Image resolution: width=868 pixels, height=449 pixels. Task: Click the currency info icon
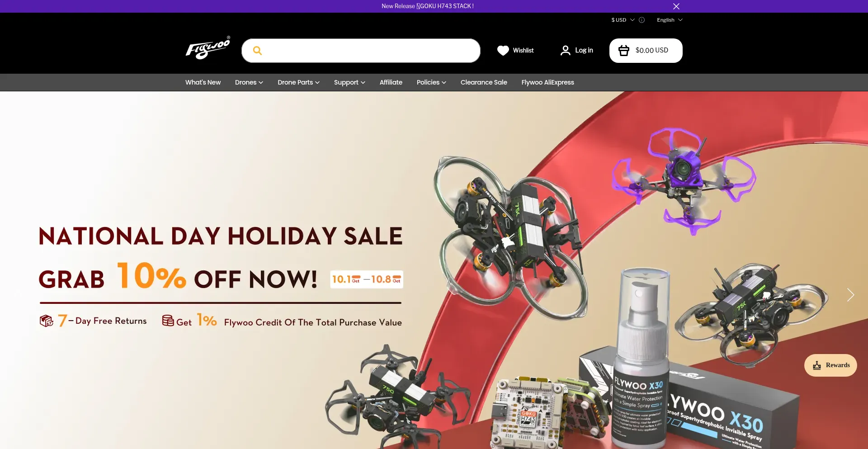[x=642, y=20]
